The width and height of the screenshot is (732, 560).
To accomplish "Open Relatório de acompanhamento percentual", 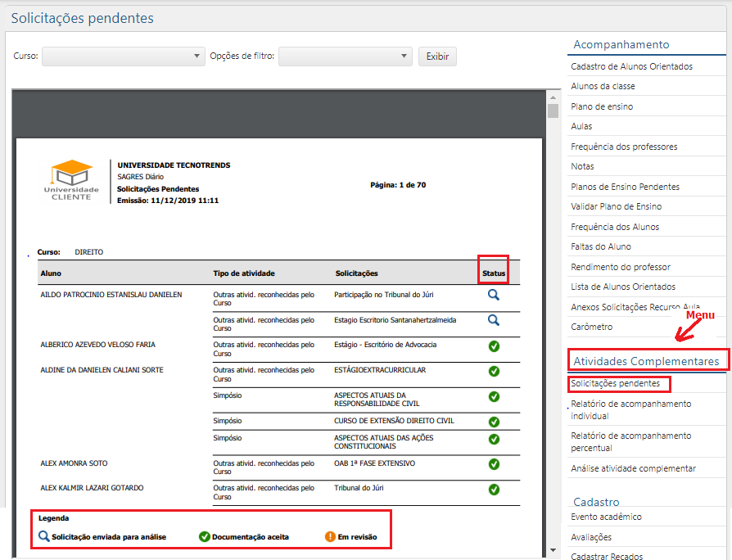I will 630,441.
